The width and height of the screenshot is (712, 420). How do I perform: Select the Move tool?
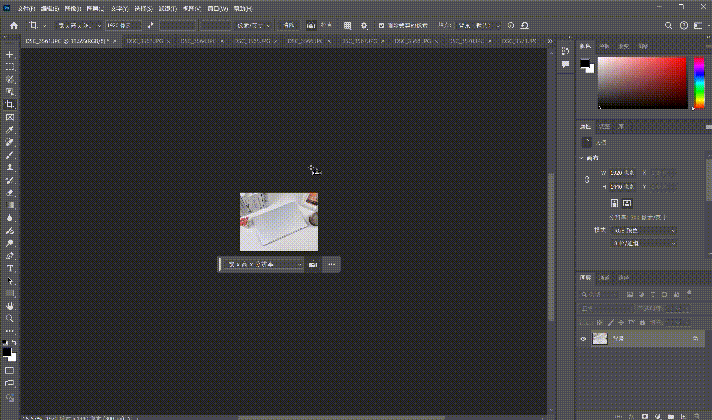tap(10, 54)
